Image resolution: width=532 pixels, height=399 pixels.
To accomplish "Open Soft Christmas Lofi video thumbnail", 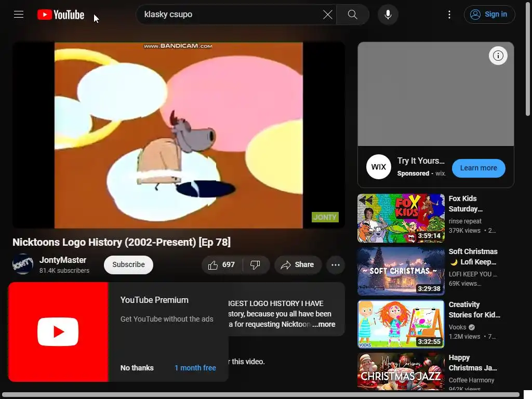I will (401, 271).
